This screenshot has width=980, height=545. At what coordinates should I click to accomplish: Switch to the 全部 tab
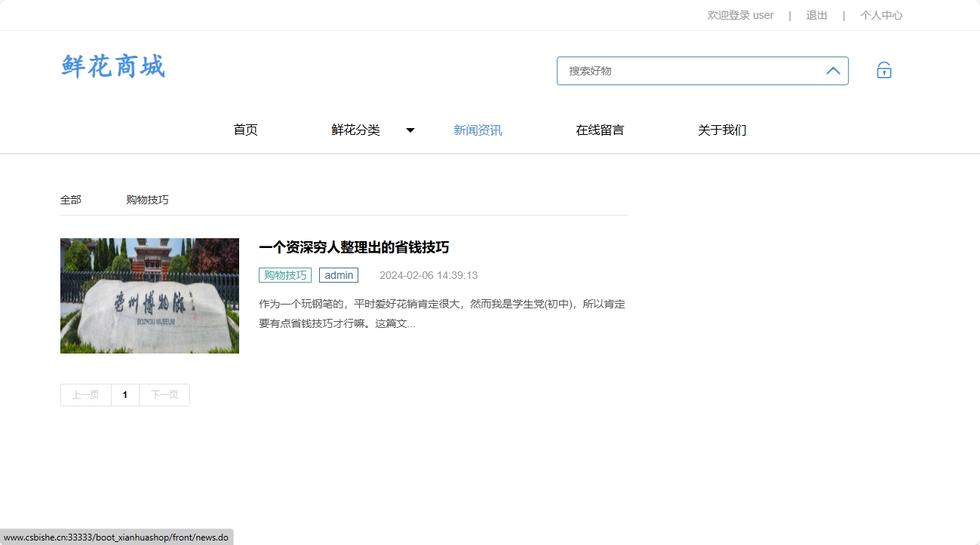click(x=70, y=199)
